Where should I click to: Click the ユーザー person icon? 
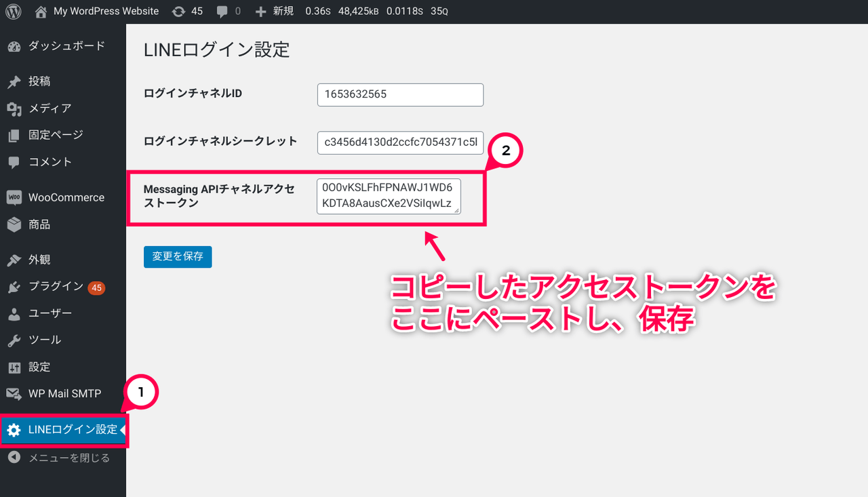point(14,314)
